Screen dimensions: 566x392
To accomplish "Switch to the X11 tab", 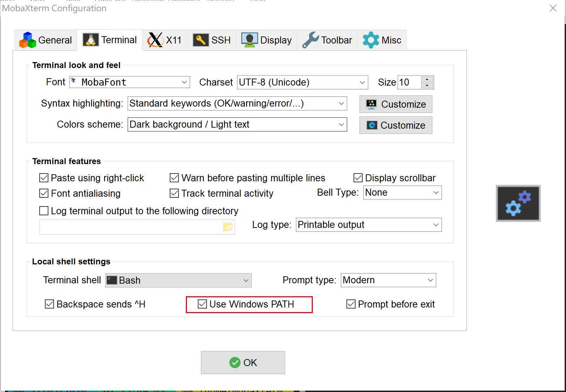I will pyautogui.click(x=165, y=40).
